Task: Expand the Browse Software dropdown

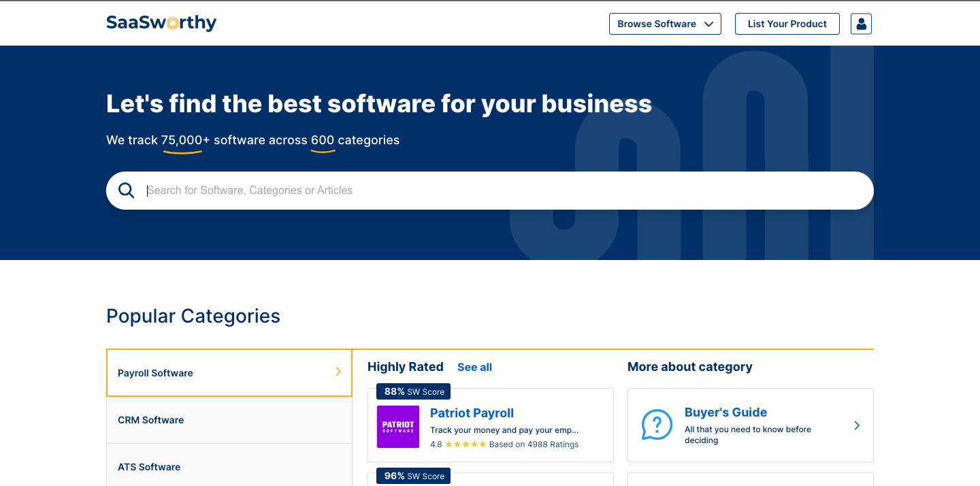Action: (664, 24)
